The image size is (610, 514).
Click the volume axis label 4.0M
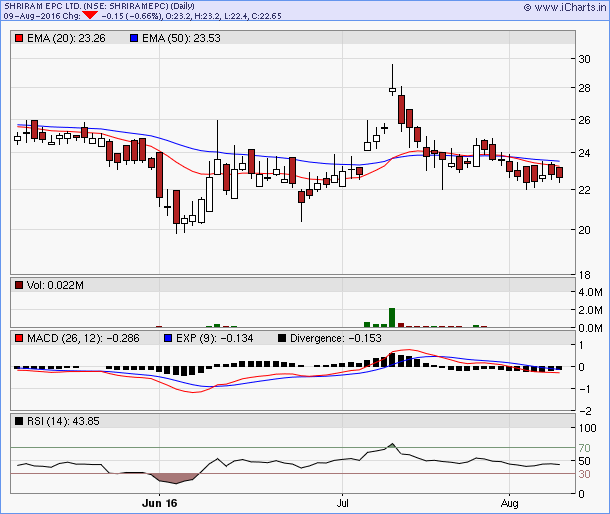(x=590, y=292)
